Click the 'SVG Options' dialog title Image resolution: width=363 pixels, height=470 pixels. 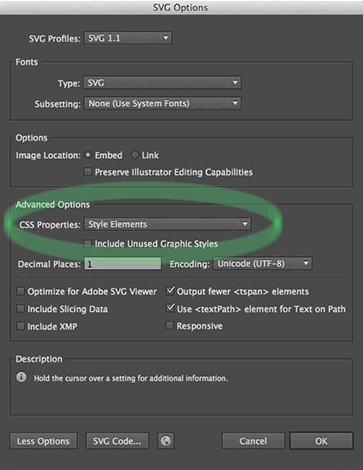[x=180, y=7]
